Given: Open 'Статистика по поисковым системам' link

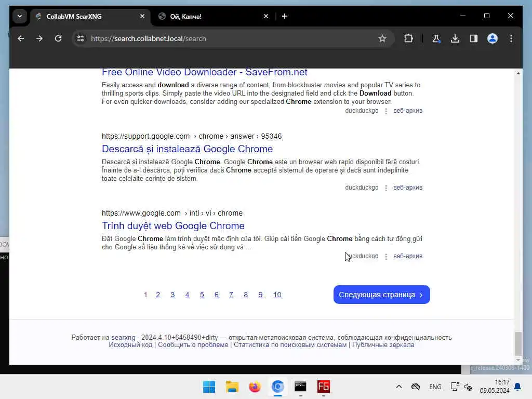Looking at the screenshot, I should [x=290, y=345].
